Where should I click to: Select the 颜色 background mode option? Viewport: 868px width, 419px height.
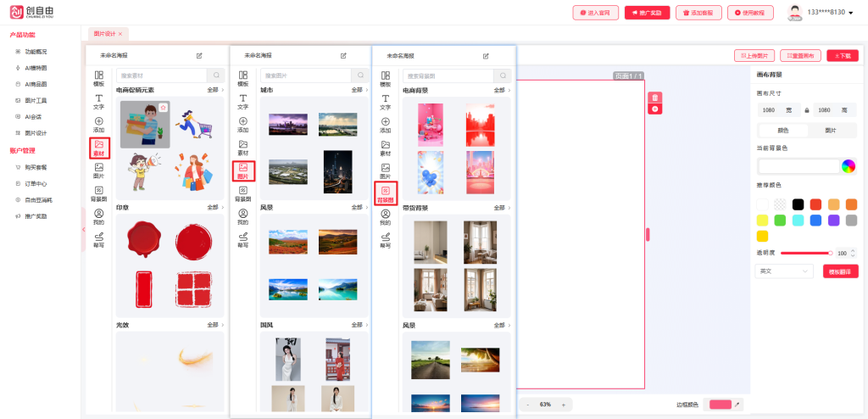[x=782, y=131]
